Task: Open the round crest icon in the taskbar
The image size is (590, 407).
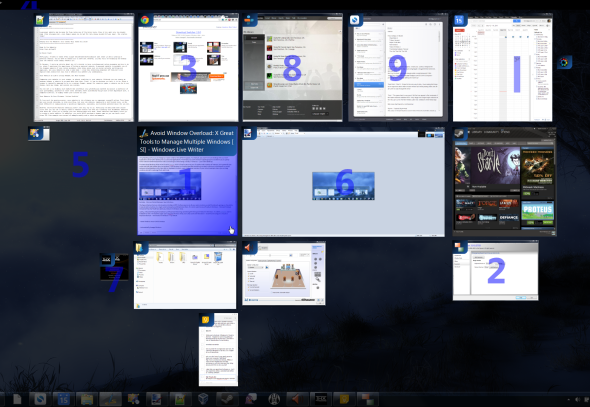Action: [274, 399]
